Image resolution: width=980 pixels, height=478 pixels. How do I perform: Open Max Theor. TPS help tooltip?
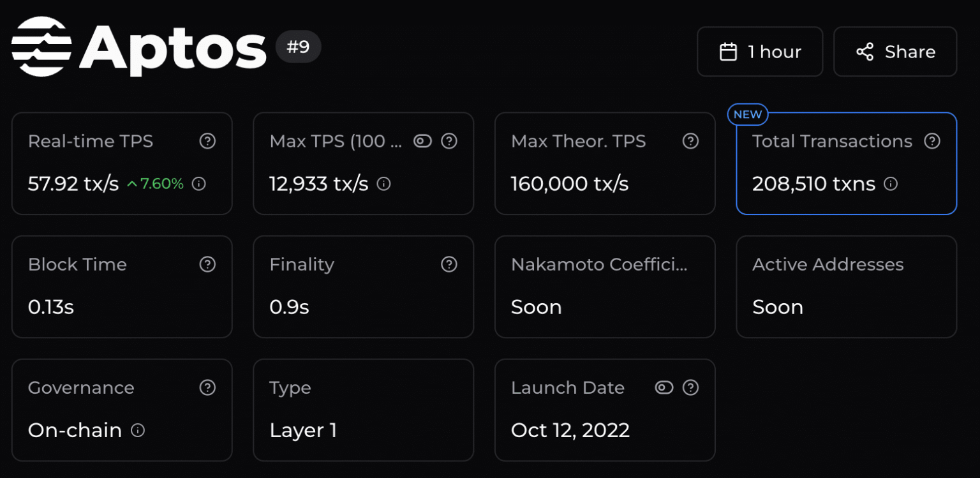pyautogui.click(x=690, y=141)
